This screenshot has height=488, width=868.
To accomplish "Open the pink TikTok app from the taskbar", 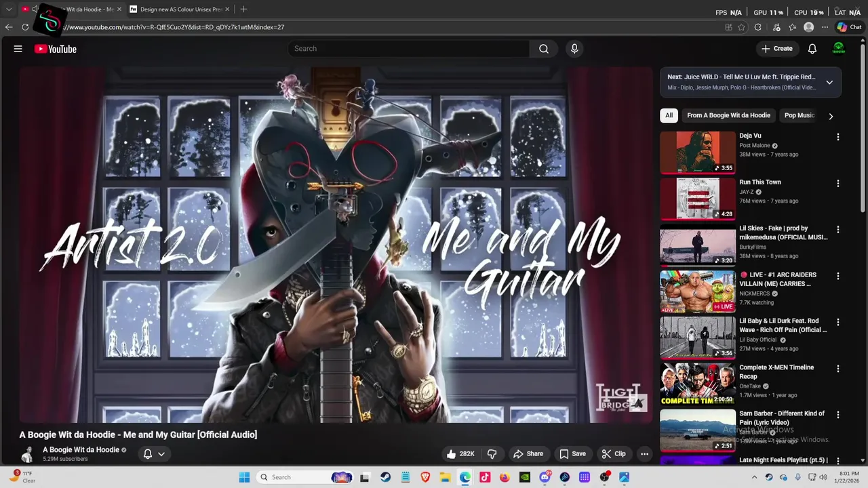I will pyautogui.click(x=485, y=477).
